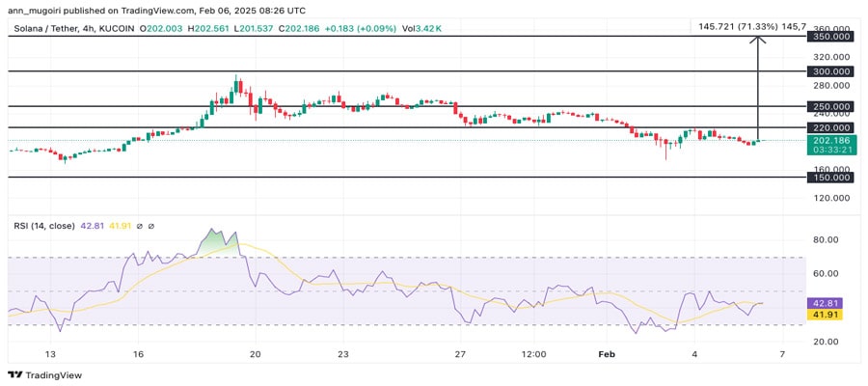The height and width of the screenshot is (386, 868).
Task: Click the 80.00 RSI axis tick
Action: click(825, 239)
